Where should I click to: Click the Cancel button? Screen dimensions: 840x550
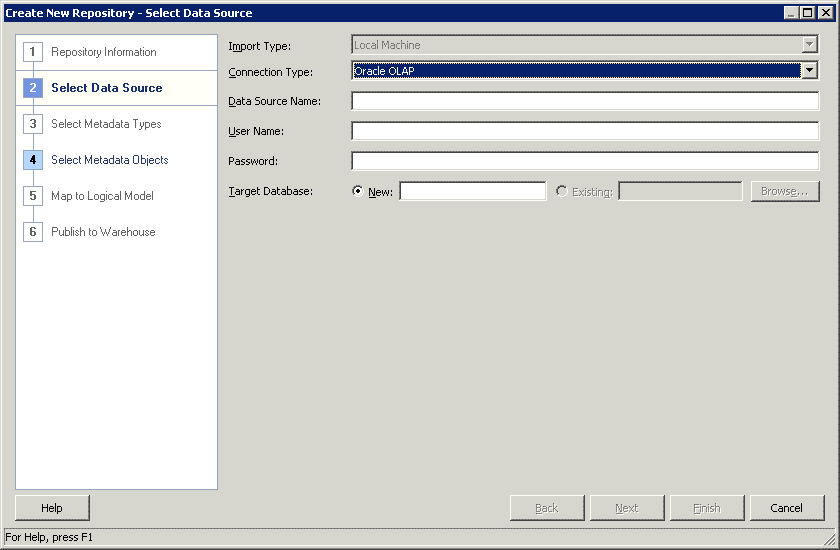click(786, 508)
